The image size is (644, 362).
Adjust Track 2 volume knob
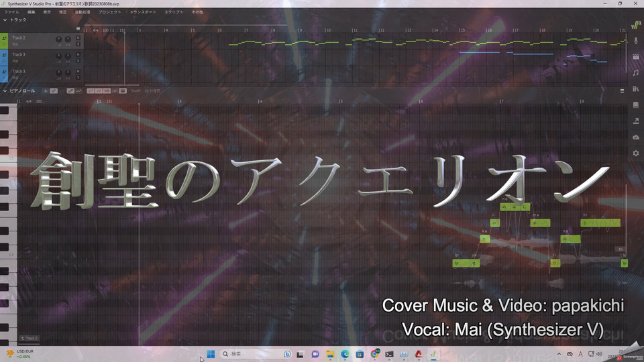(59, 40)
